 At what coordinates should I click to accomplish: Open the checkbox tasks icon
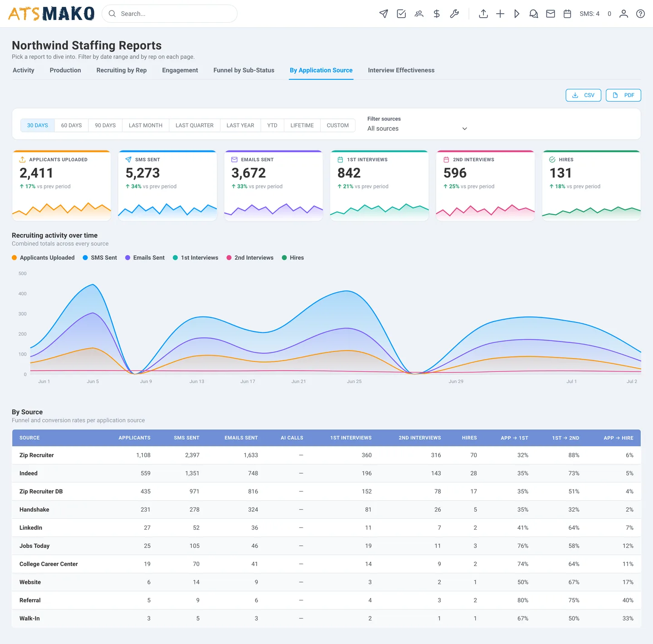click(x=401, y=14)
